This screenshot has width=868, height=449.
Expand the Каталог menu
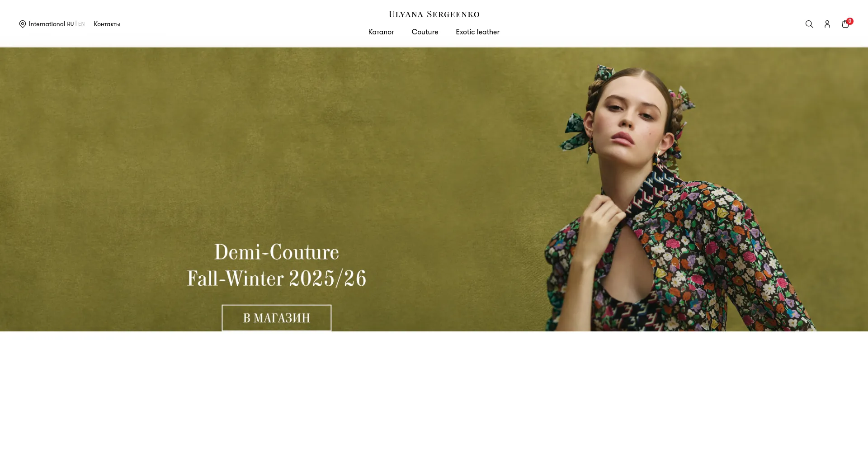tap(381, 32)
